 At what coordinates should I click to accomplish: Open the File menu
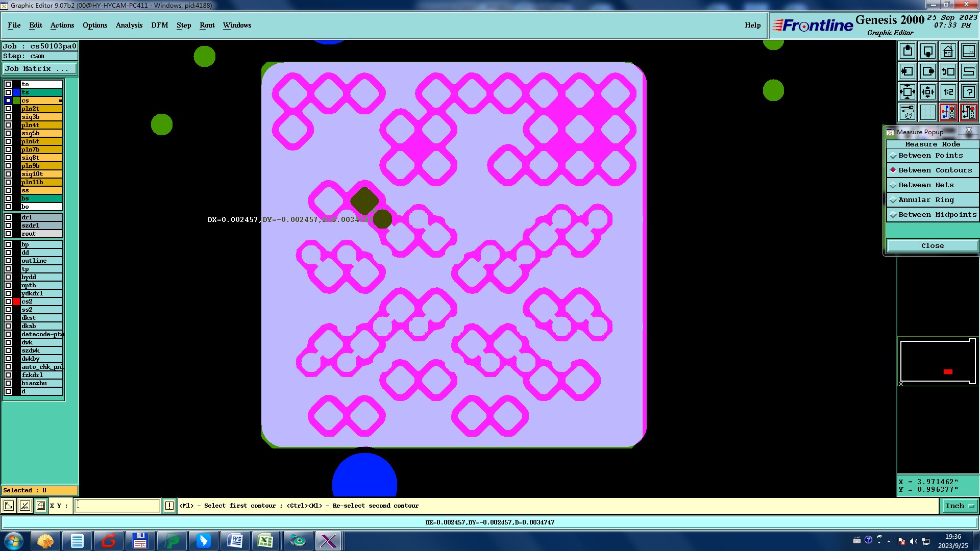(x=14, y=25)
